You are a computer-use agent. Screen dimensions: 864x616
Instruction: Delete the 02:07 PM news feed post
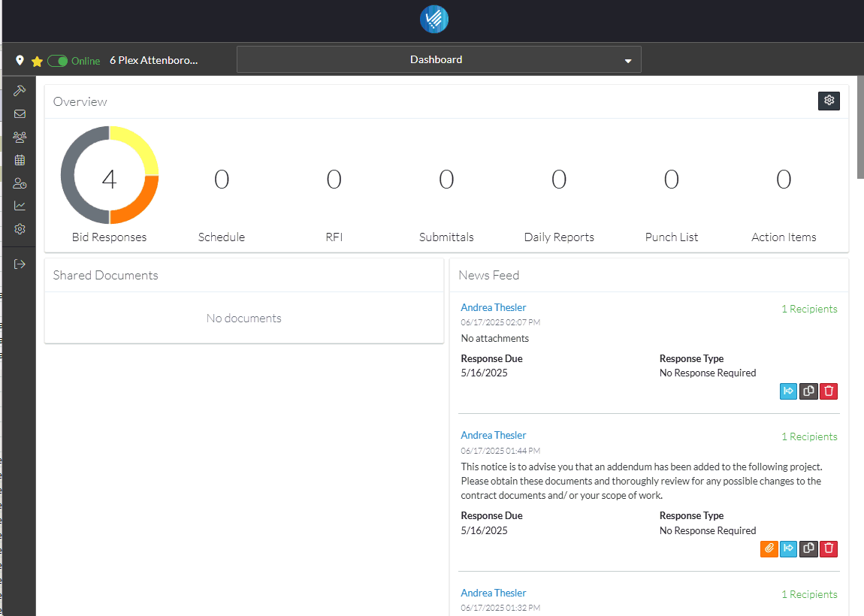click(828, 391)
